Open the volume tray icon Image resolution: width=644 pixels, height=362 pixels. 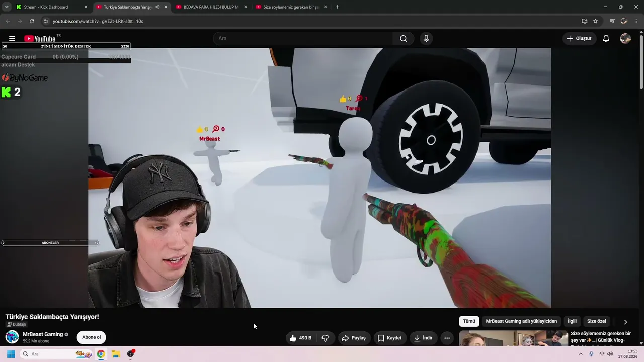pyautogui.click(x=610, y=354)
